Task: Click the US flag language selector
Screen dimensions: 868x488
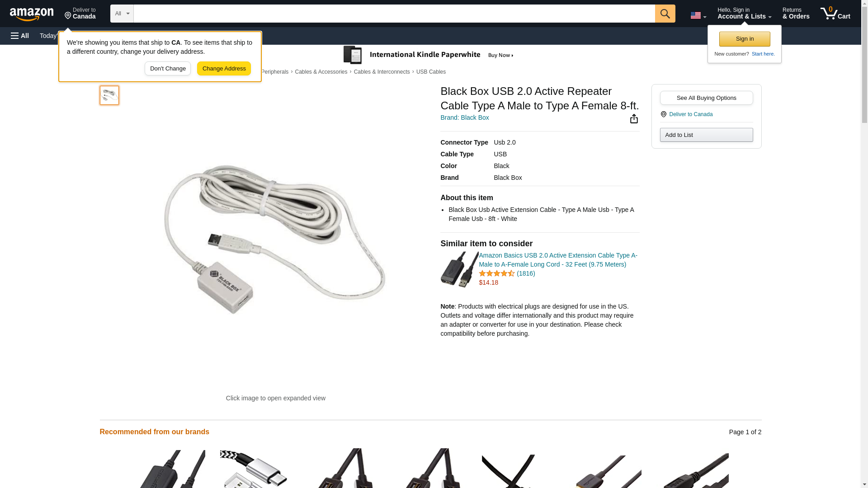Action: [x=698, y=15]
